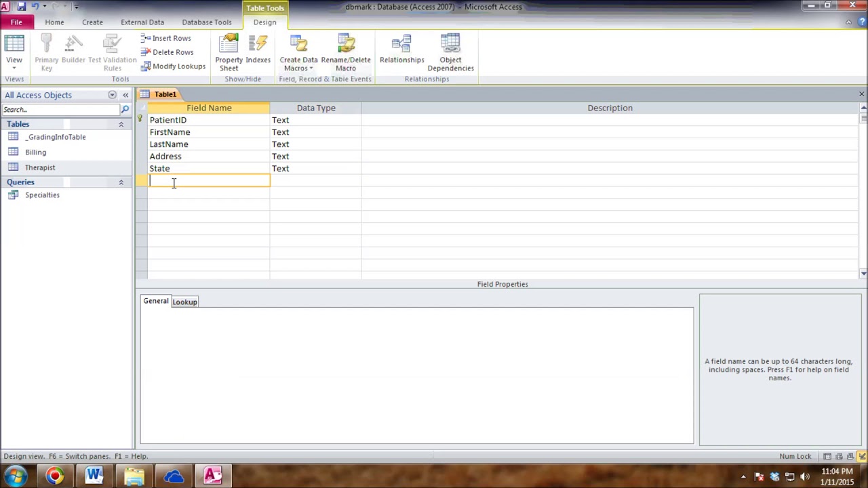Select the Billing table

[35, 152]
